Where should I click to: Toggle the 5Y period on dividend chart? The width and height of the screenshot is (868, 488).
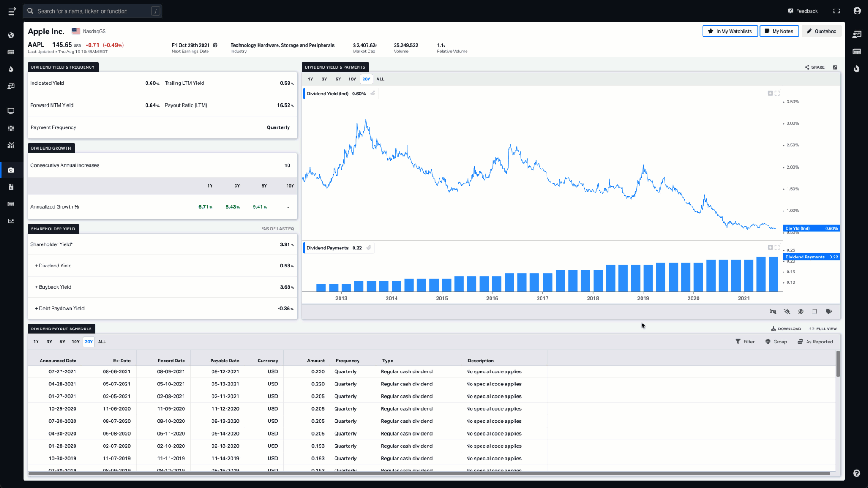click(338, 79)
